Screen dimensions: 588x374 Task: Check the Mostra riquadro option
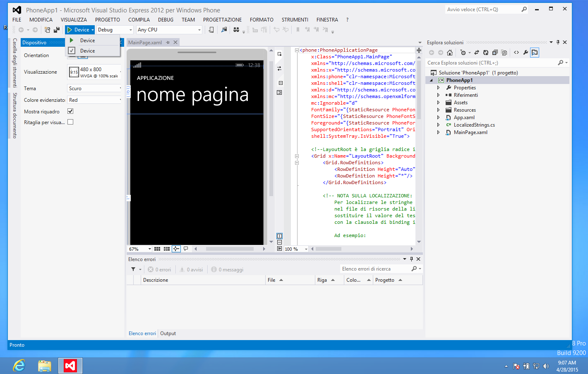[70, 111]
